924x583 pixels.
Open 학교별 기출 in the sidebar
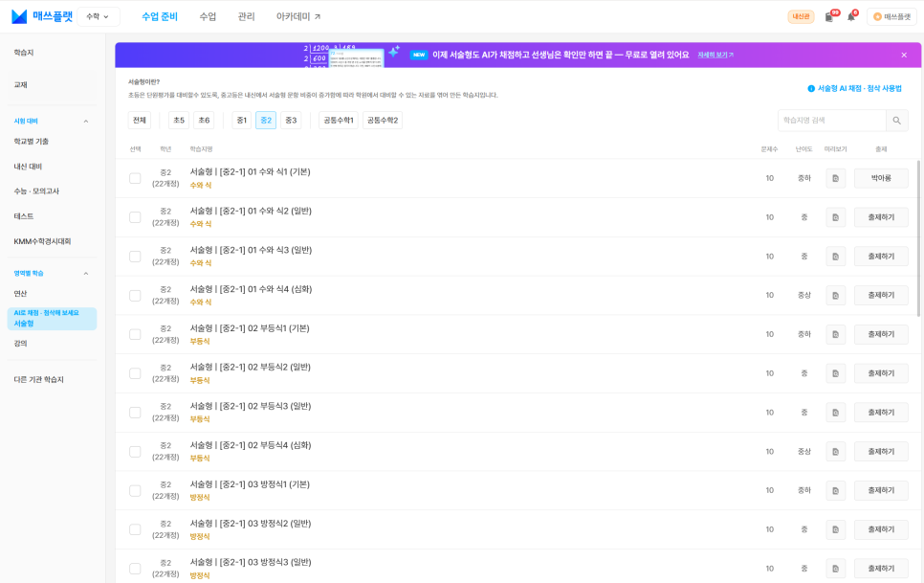point(32,142)
